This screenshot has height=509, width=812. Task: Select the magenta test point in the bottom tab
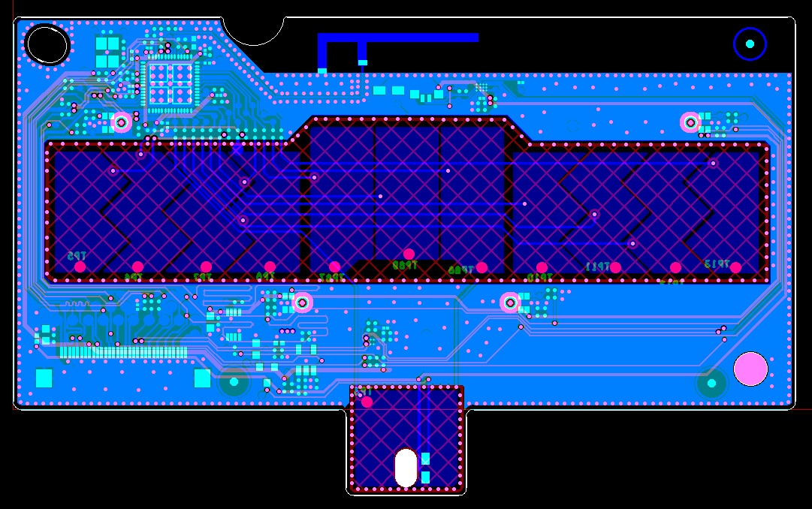[x=367, y=402]
